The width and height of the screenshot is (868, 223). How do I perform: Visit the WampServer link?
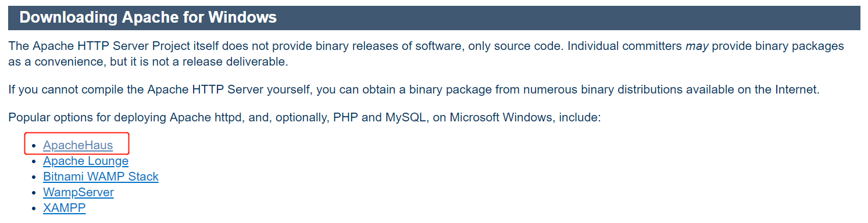[x=78, y=192]
